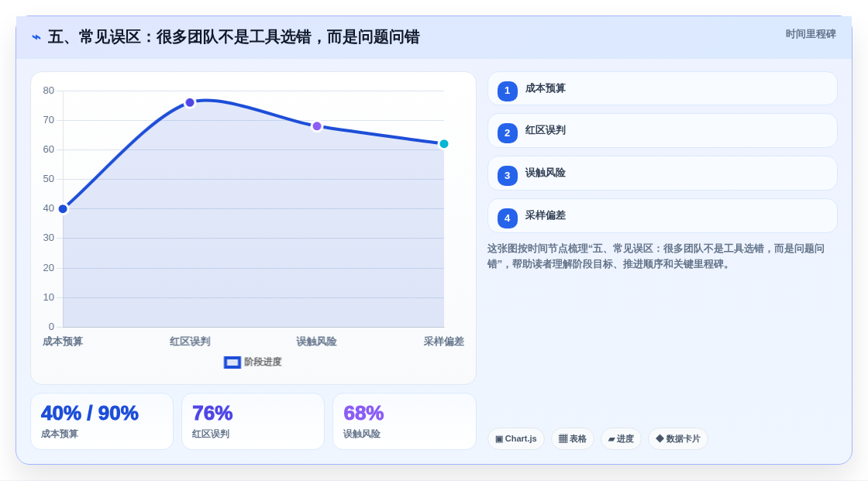The width and height of the screenshot is (868, 481).
Task: Click the 红区误判 data point at 76
Action: 190,102
